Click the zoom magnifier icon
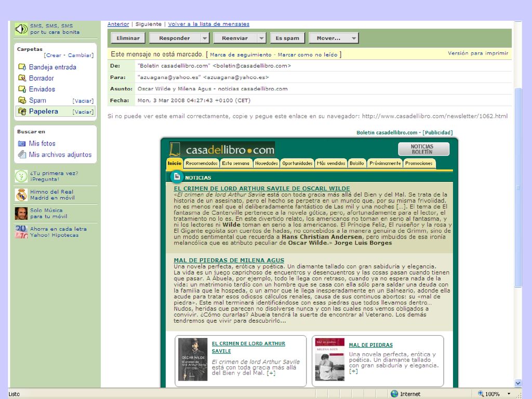This screenshot has width=532, height=399. (481, 394)
